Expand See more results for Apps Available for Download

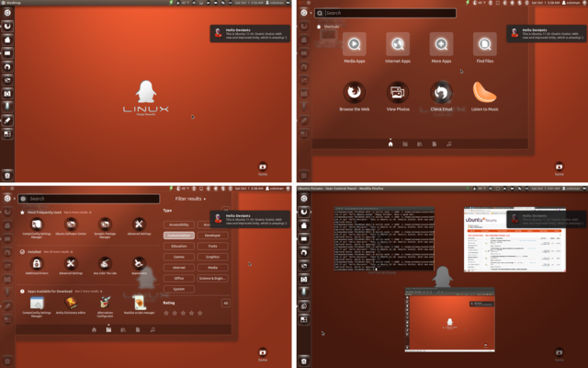(88, 292)
